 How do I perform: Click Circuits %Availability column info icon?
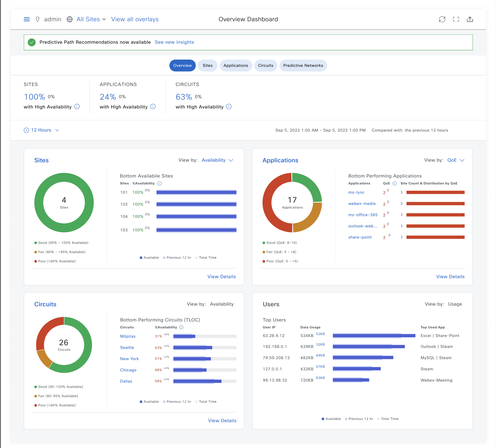coord(181,327)
